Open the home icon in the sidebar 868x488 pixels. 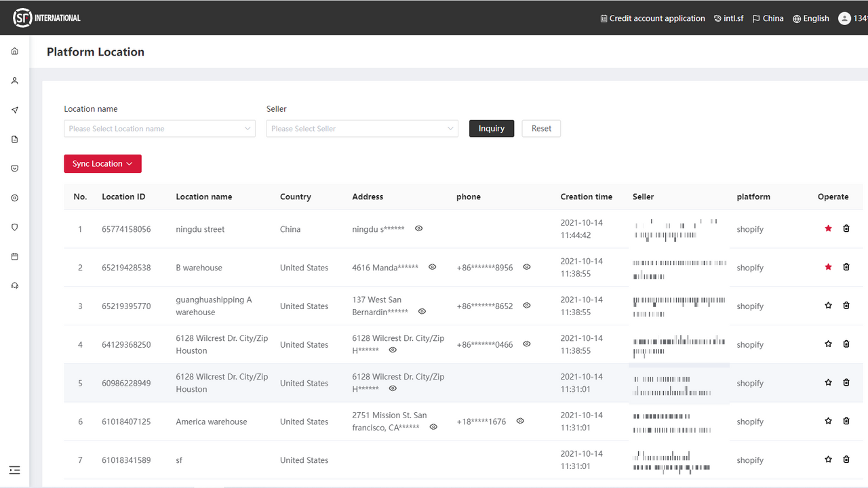coord(15,52)
